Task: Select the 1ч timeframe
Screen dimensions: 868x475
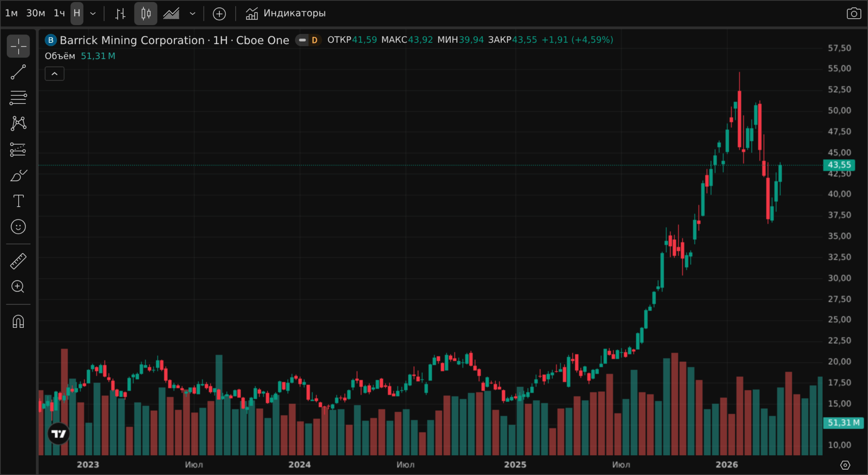Action: (59, 14)
